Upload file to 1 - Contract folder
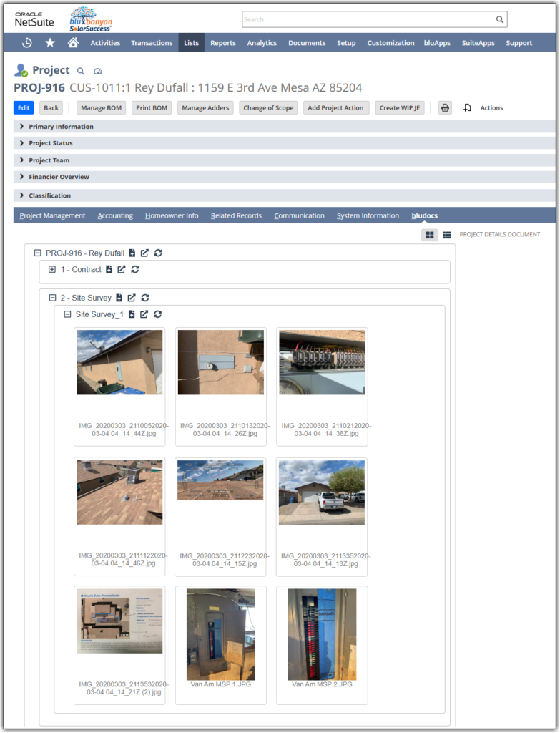Image resolution: width=560 pixels, height=733 pixels. (x=109, y=269)
